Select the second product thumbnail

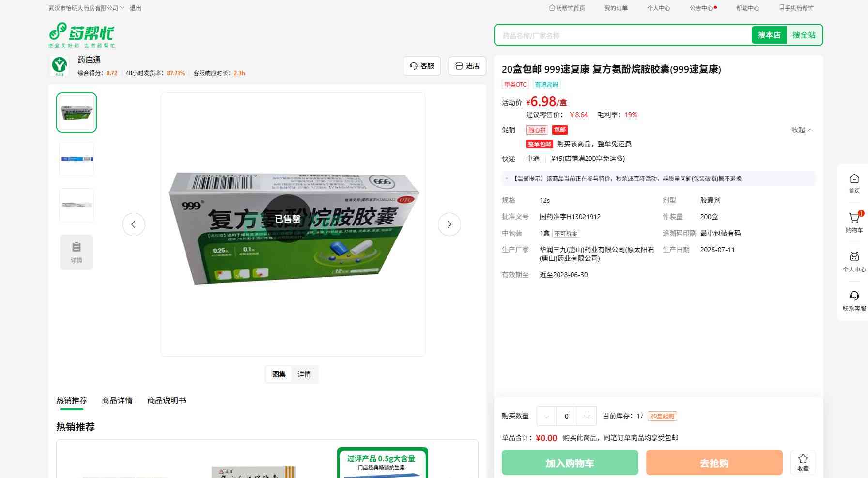coord(77,159)
